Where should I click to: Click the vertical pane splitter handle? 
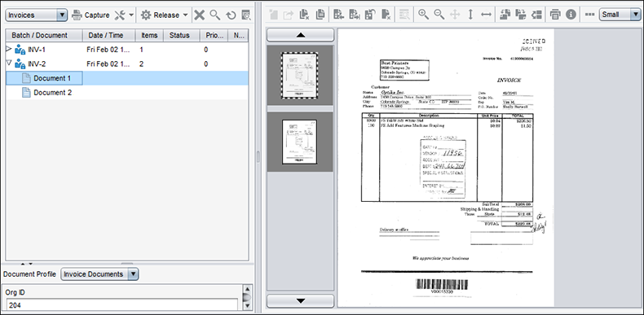258,156
